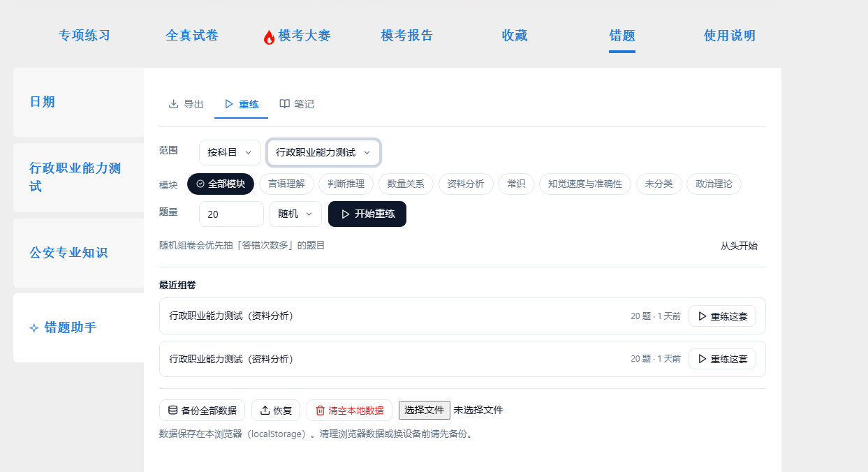Toggle the 未分类 module filter
This screenshot has height=472, width=868.
659,184
